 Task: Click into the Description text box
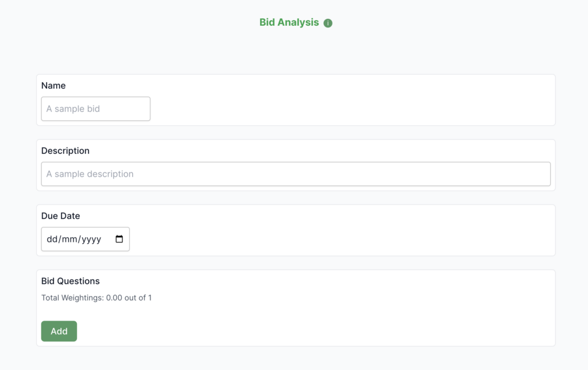click(296, 174)
